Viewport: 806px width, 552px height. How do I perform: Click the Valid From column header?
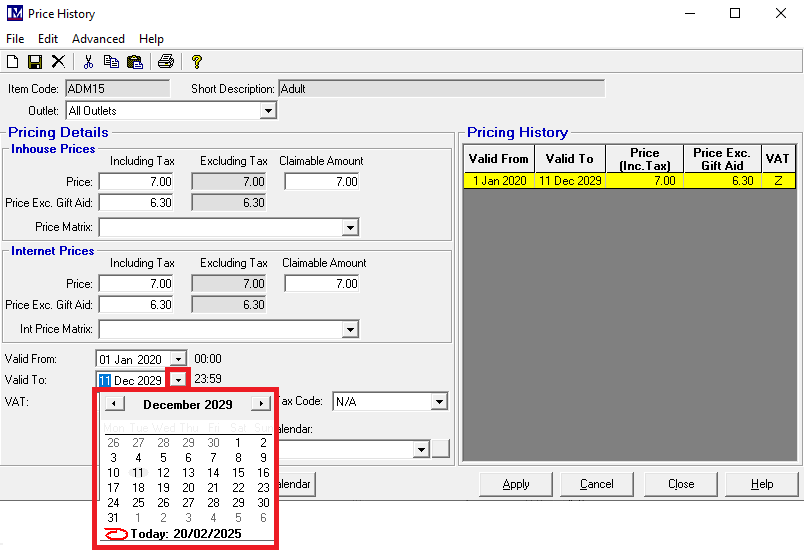tap(499, 159)
